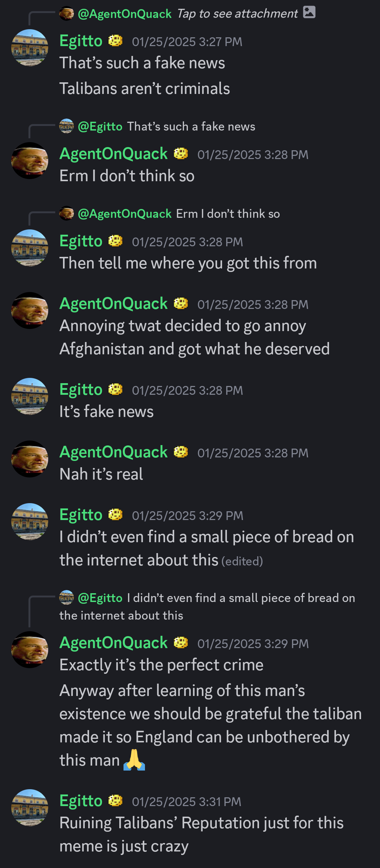Click AgentOnQuack's large avatar beside "Nah it's real"
This screenshot has height=868, width=380.
click(30, 459)
